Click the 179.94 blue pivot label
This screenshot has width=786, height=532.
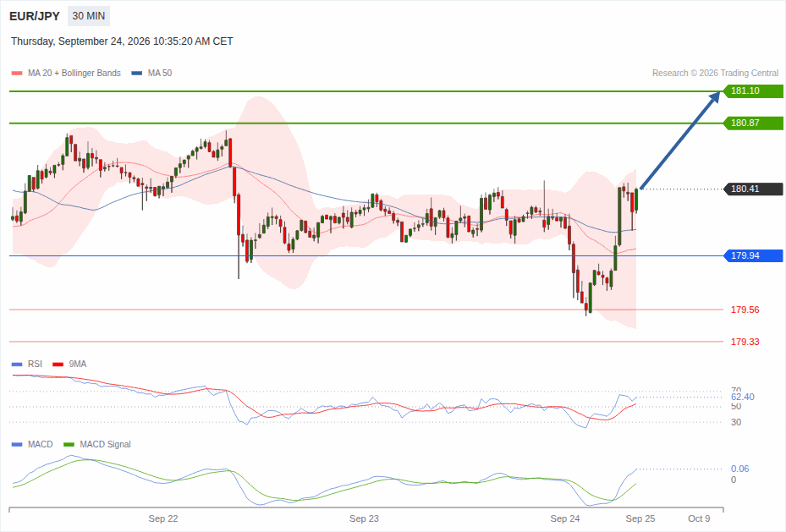[x=753, y=256]
